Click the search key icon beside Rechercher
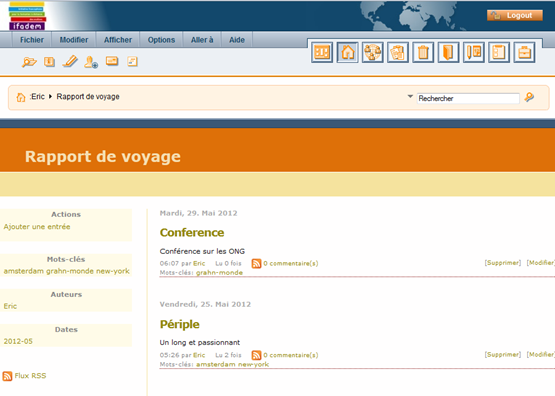This screenshot has width=555, height=396. coord(529,97)
